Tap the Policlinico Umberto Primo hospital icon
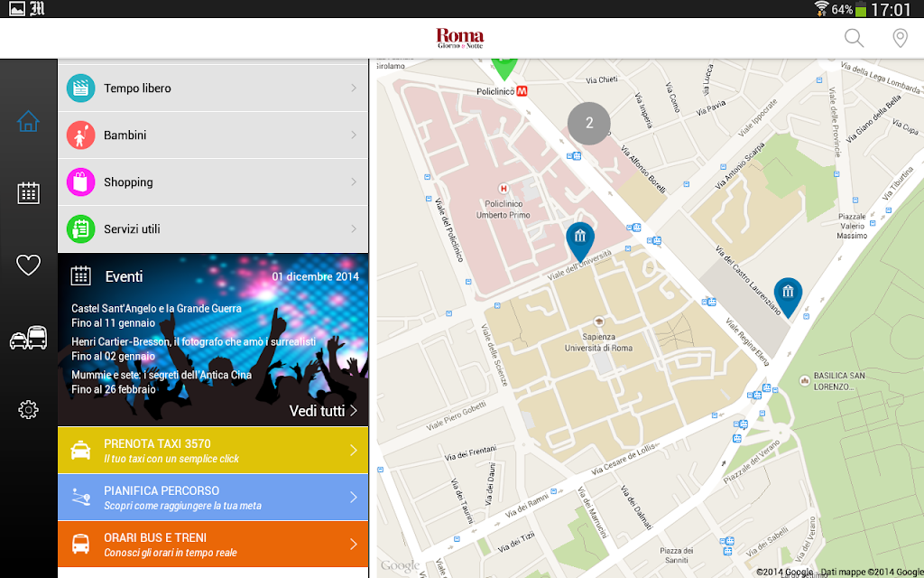The image size is (924, 578). [504, 189]
